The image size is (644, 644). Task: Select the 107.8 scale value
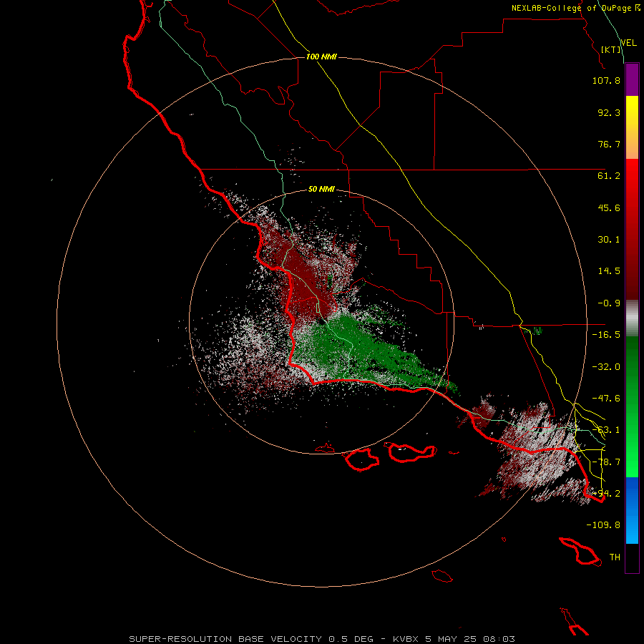point(606,80)
